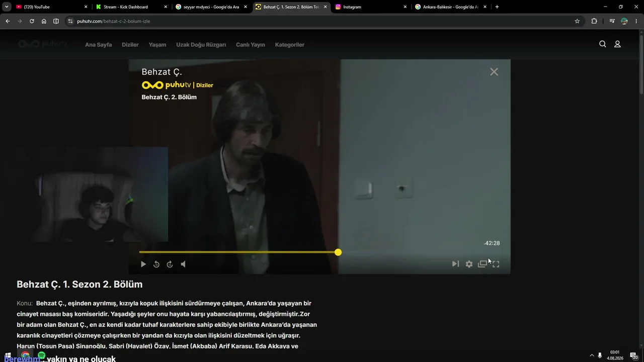Switch the video to picture-in-picture mode

pyautogui.click(x=482, y=264)
